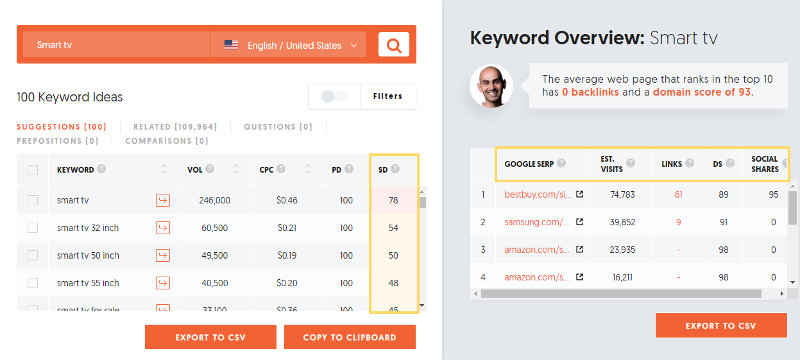This screenshot has height=360, width=800.
Task: Click the help icon next to PD header
Action: tap(348, 169)
